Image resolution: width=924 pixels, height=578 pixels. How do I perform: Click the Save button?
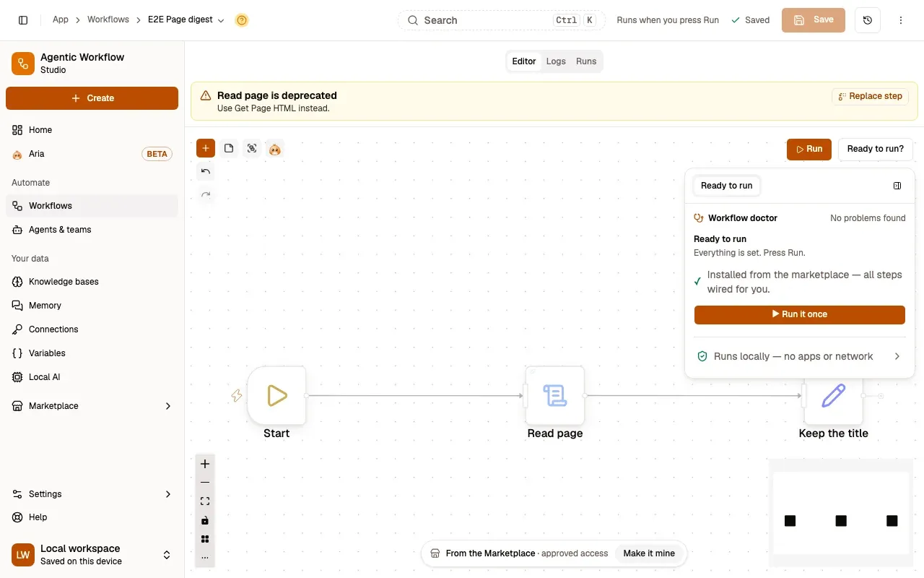(x=814, y=20)
